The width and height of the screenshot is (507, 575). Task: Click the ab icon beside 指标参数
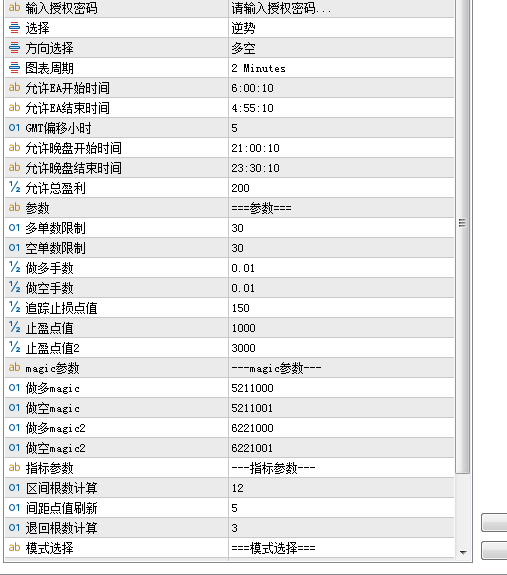[x=14, y=468]
